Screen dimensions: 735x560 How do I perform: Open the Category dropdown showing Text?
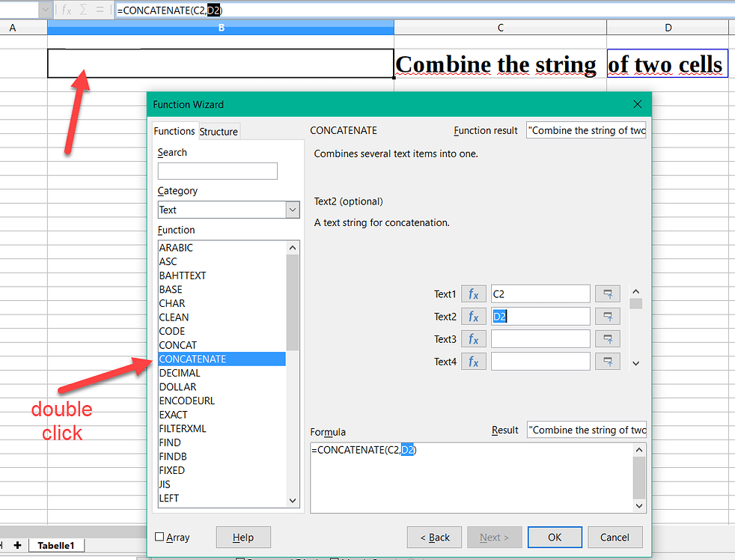(293, 210)
